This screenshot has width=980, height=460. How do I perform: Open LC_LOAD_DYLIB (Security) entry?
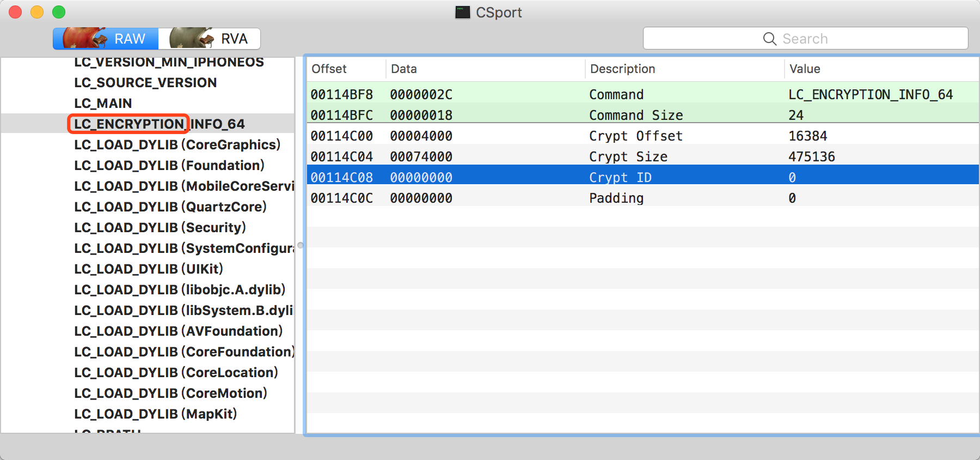(x=160, y=228)
